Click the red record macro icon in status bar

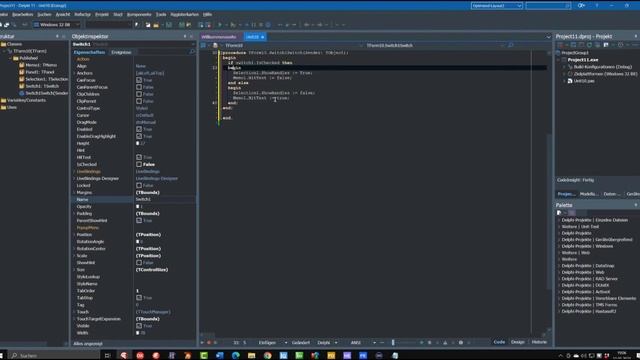tap(209, 342)
